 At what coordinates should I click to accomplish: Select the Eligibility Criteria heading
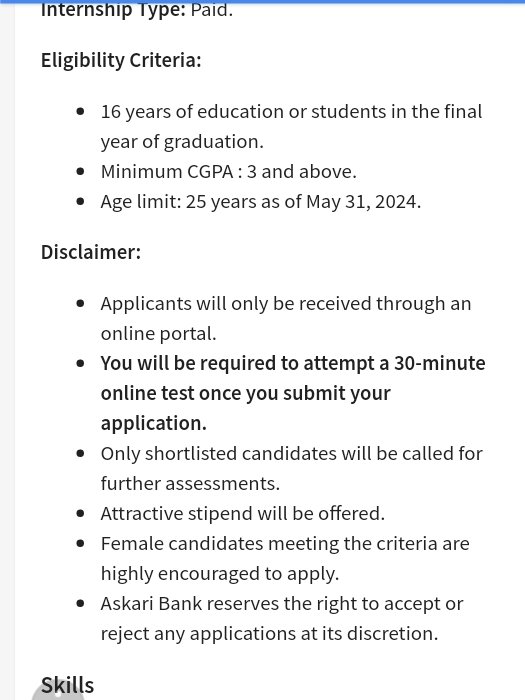[x=121, y=60]
